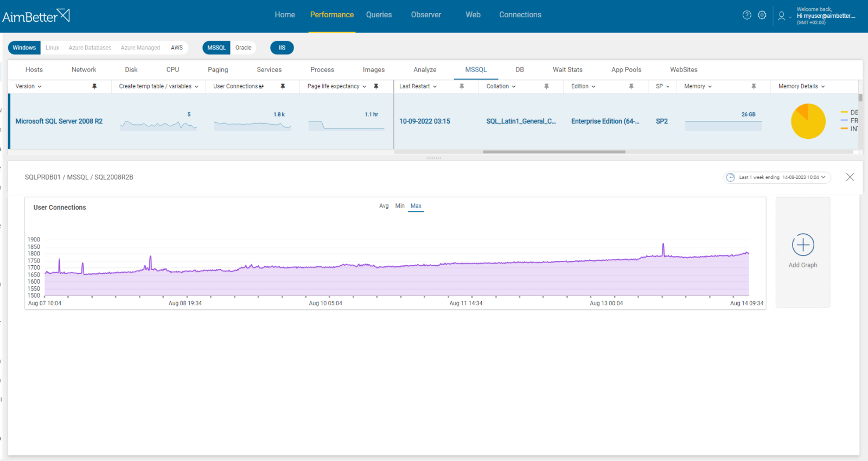Pin the Collation column

[x=546, y=86]
